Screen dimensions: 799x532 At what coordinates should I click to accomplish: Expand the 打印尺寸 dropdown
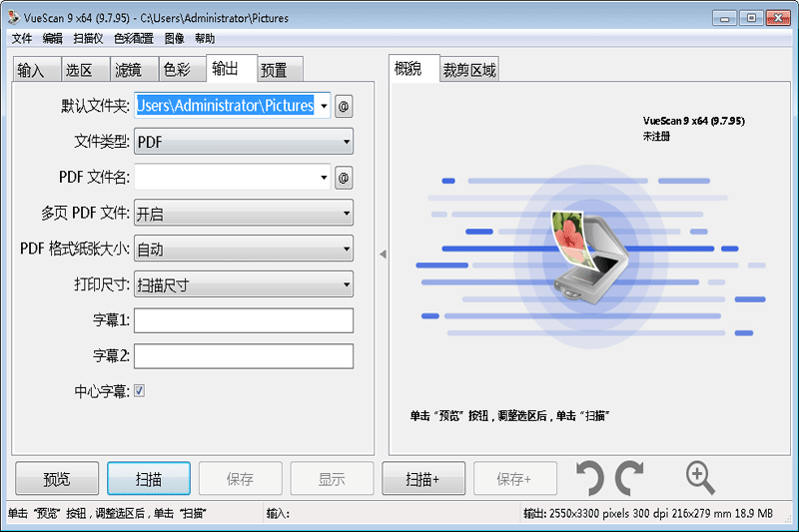(x=244, y=284)
